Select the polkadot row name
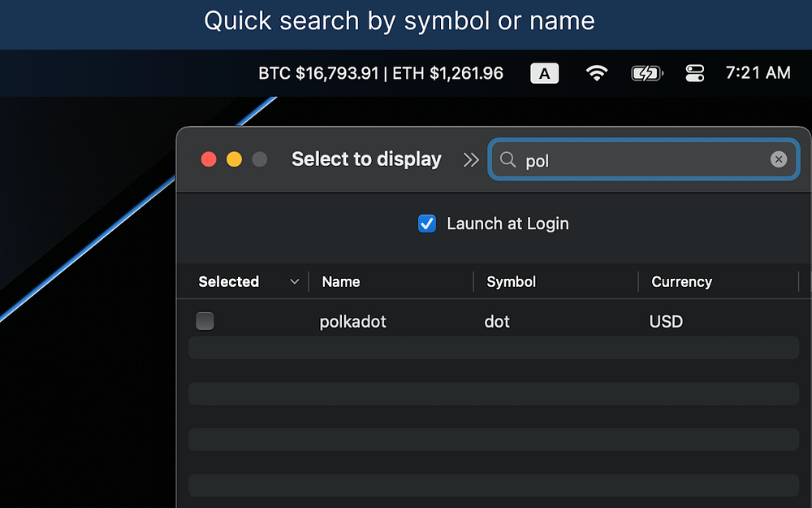812x508 pixels. click(x=353, y=322)
